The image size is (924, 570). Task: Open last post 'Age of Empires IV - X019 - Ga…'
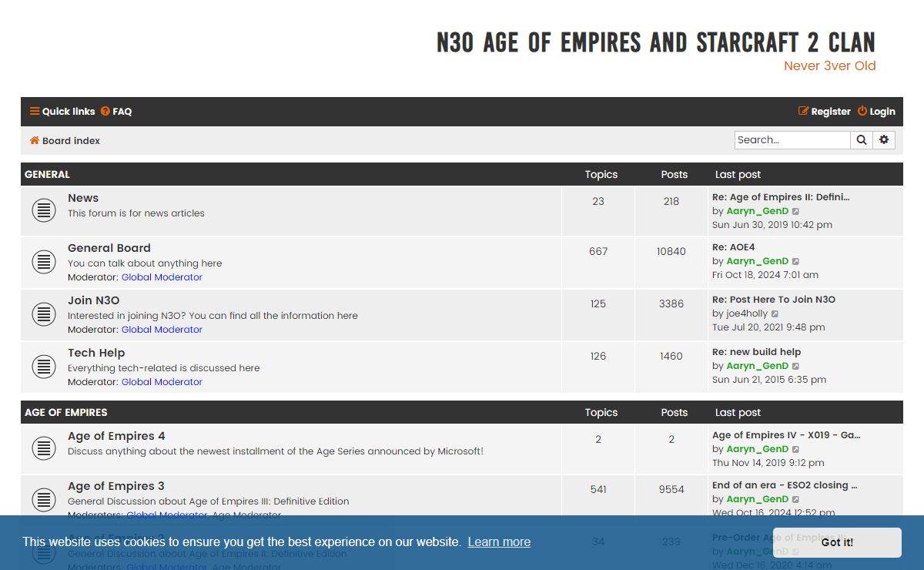pos(786,435)
